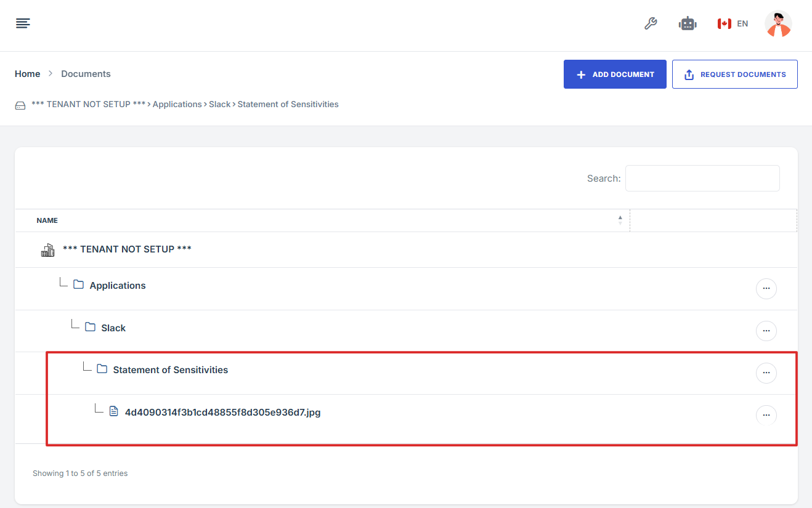Open options for Statement of Sensitivities
Viewport: 812px width, 508px height.
(x=766, y=373)
